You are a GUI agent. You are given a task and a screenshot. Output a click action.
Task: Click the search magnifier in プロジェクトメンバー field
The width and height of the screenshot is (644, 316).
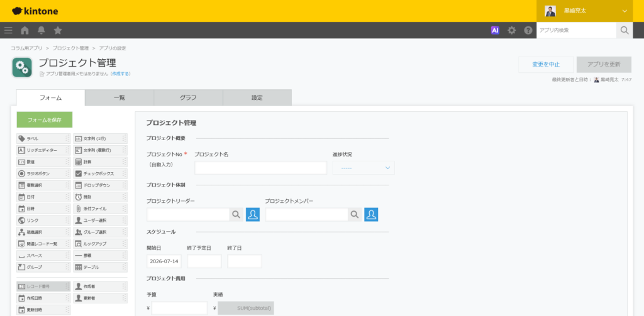(355, 215)
